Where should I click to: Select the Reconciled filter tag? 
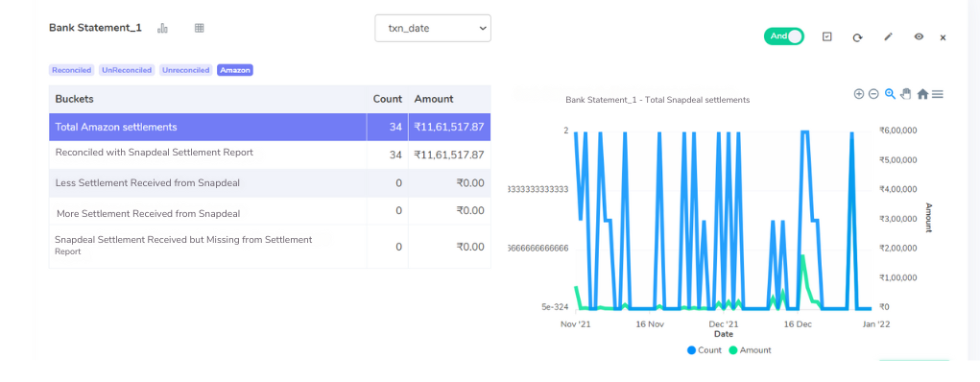point(71,70)
